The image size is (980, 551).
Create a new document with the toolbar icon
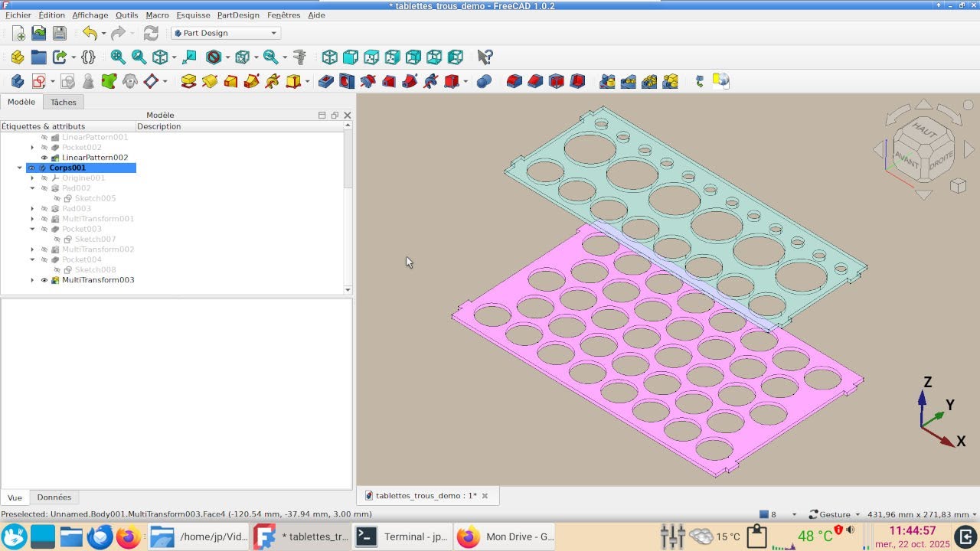18,33
